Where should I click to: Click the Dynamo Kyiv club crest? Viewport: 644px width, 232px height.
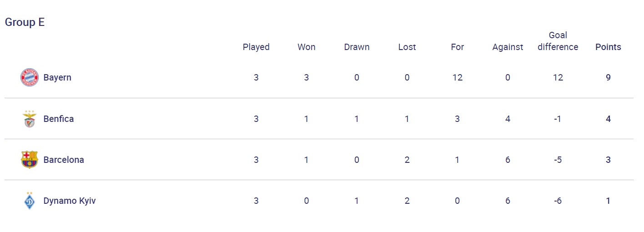click(x=30, y=201)
